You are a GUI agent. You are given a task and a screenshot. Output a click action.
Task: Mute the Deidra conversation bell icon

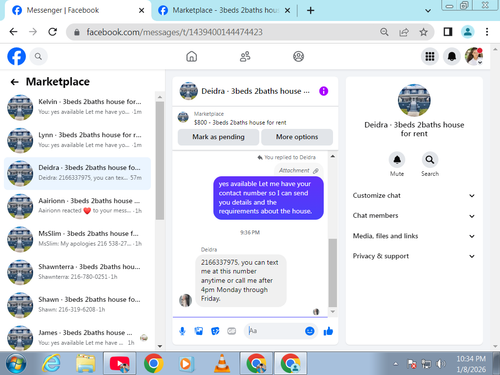[397, 160]
